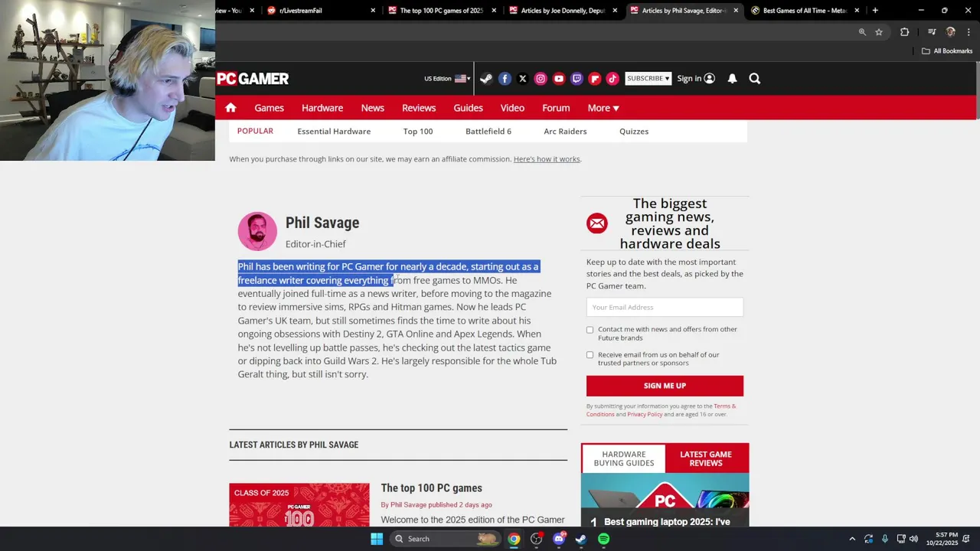Open the Forum nav menu
Image resolution: width=980 pixels, height=551 pixels.
[x=556, y=108]
